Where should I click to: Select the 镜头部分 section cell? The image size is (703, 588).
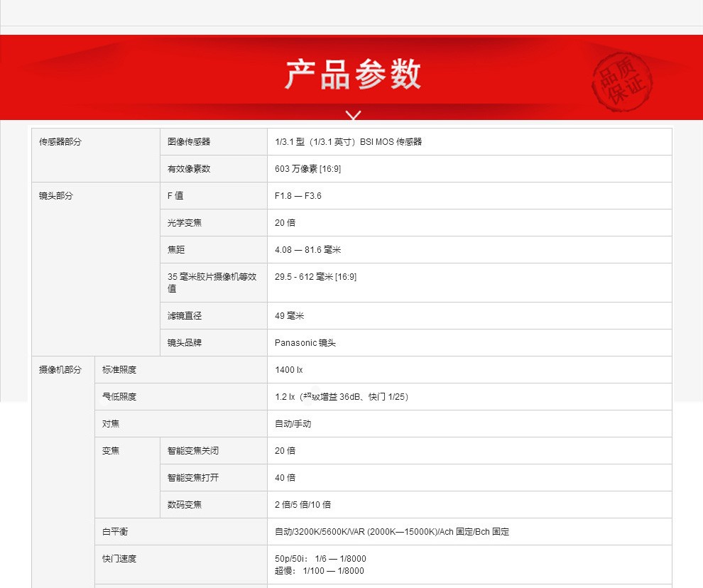[x=96, y=269]
